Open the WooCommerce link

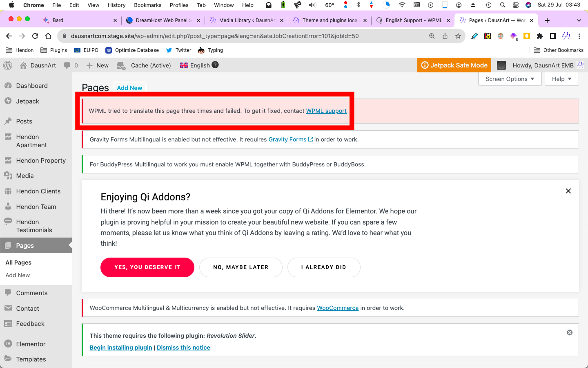point(338,308)
